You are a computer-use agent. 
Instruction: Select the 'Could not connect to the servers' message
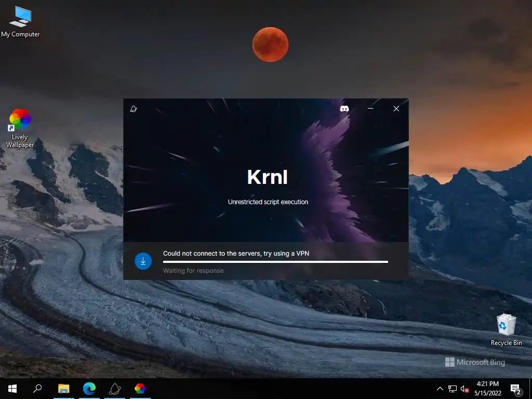236,254
